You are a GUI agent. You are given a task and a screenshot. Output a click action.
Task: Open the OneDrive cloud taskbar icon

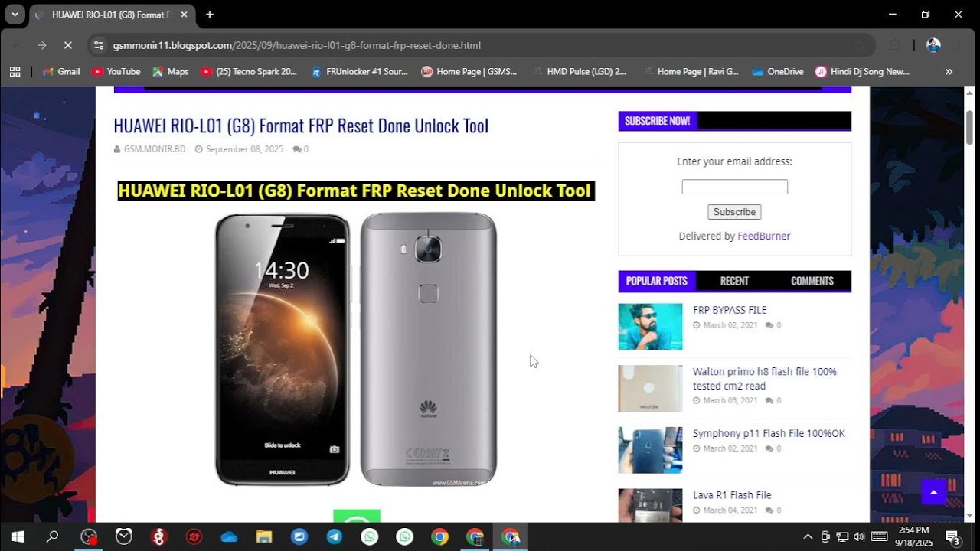pyautogui.click(x=229, y=536)
